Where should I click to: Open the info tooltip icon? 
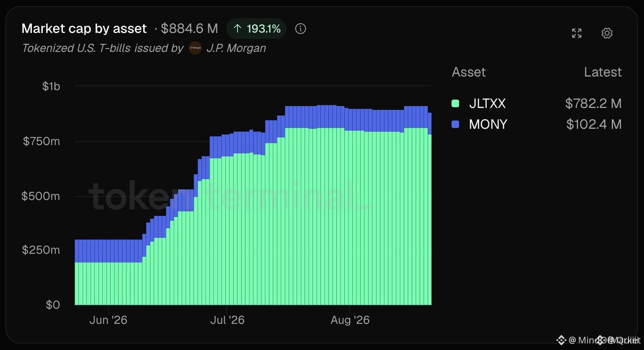[300, 29]
